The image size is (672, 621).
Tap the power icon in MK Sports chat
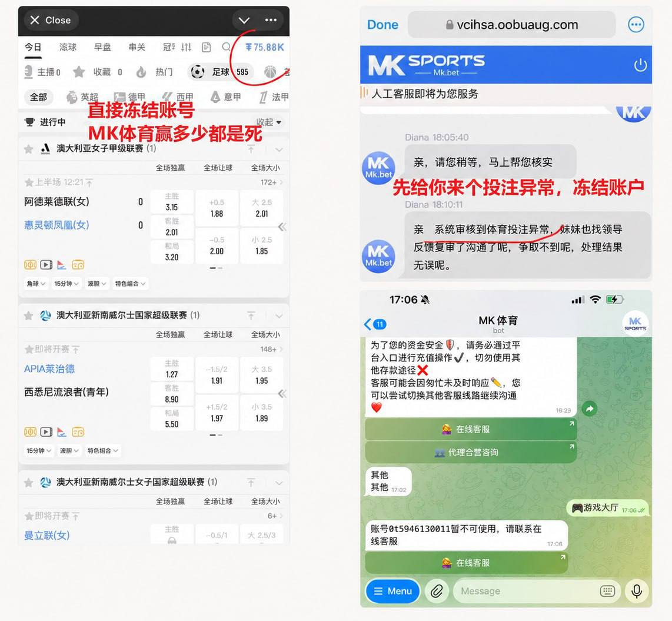point(640,65)
